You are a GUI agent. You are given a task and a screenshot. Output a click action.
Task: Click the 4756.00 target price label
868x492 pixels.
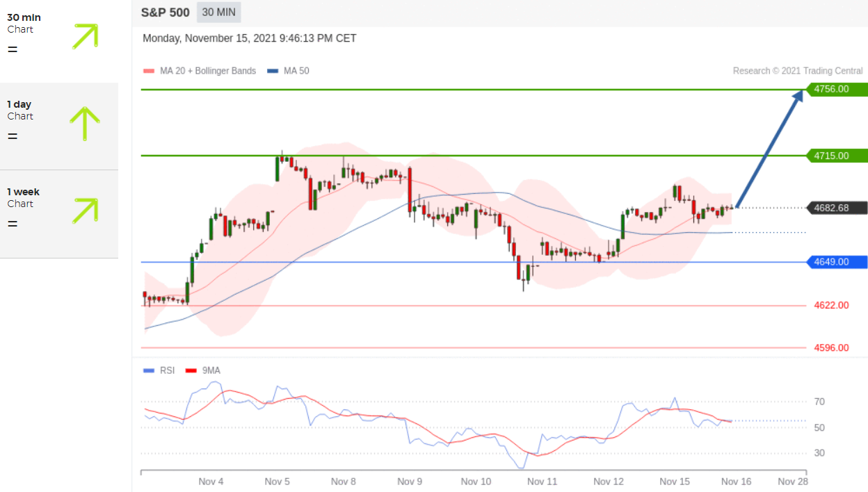coord(837,89)
